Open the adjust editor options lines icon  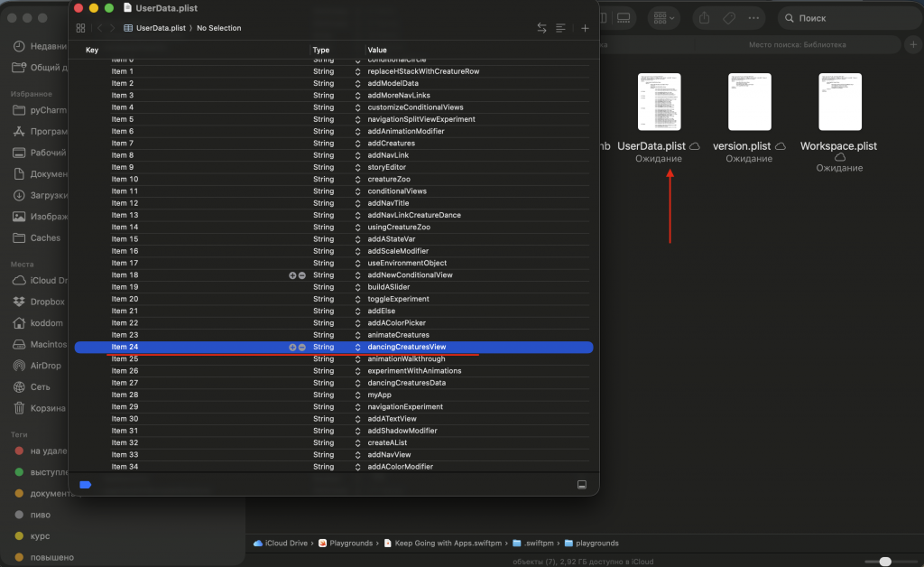561,28
